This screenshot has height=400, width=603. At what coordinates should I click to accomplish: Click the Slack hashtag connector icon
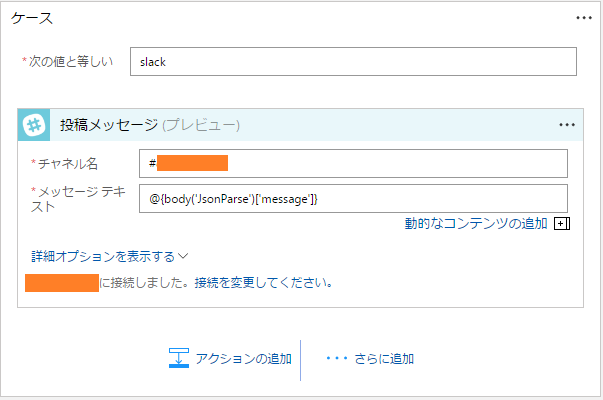point(34,125)
